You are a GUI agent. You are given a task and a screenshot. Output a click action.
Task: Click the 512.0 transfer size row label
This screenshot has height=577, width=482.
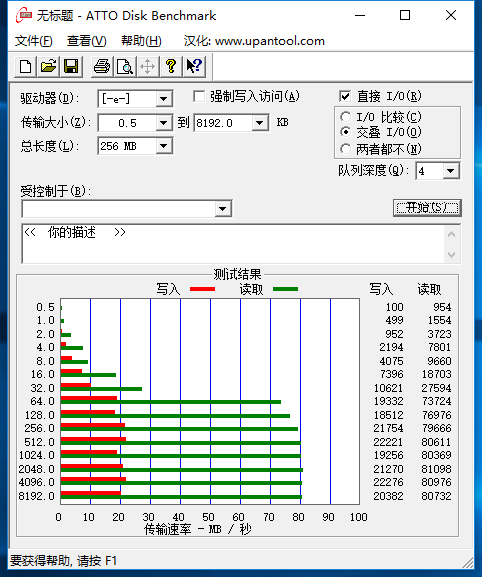[39, 442]
